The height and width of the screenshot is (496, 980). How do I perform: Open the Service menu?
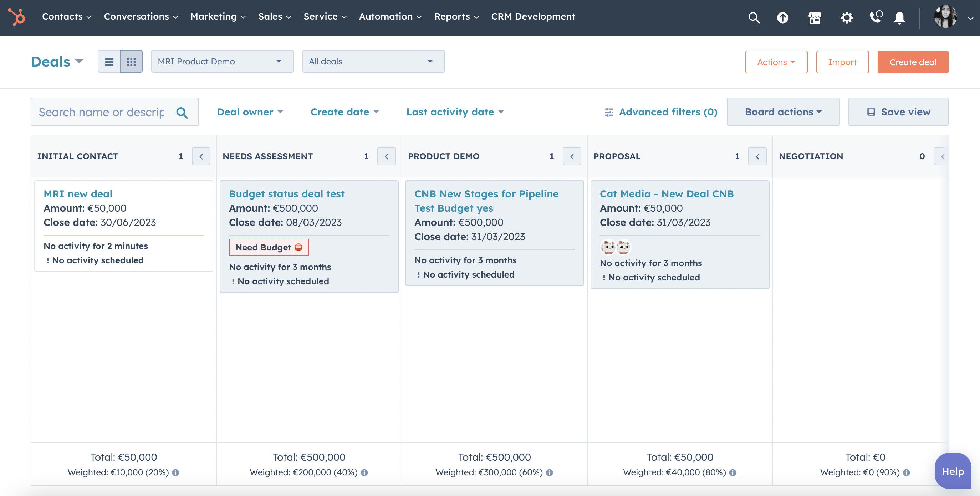point(325,16)
